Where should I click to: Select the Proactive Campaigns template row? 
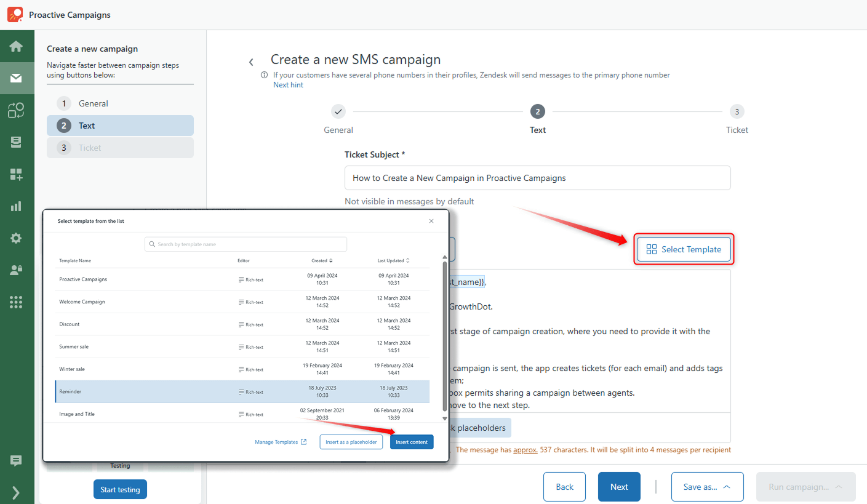click(x=242, y=279)
